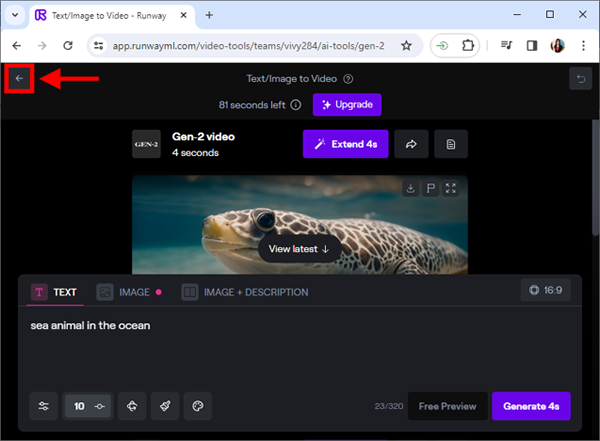This screenshot has height=441, width=600.
Task: Bookmark this page with star icon
Action: click(406, 46)
